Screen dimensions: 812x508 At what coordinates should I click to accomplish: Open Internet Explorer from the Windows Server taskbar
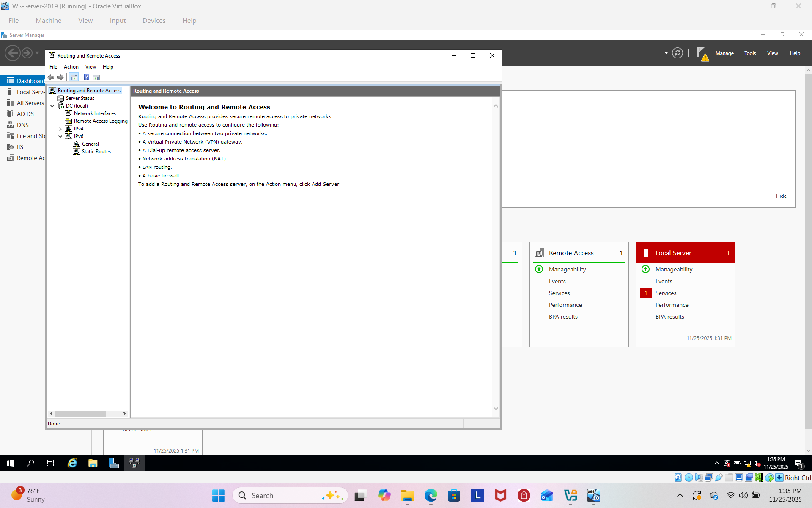72,463
